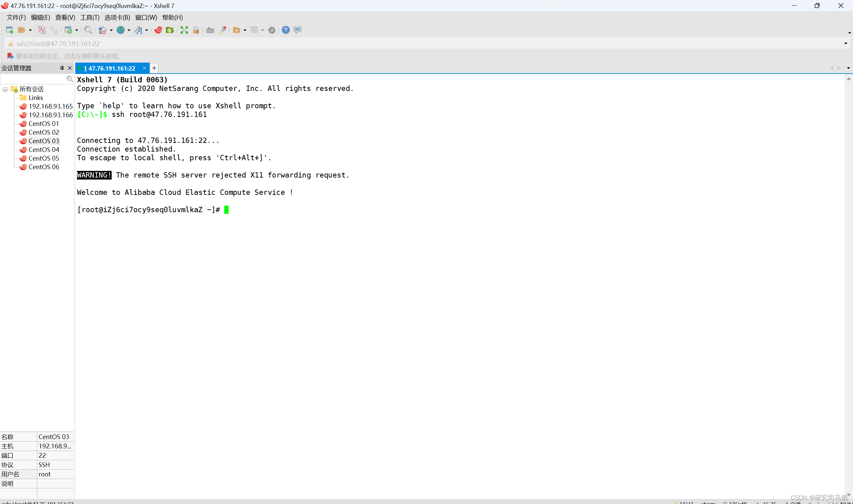Open the dropdown beside the color scheme icon
This screenshot has width=853, height=504.
[x=111, y=30]
